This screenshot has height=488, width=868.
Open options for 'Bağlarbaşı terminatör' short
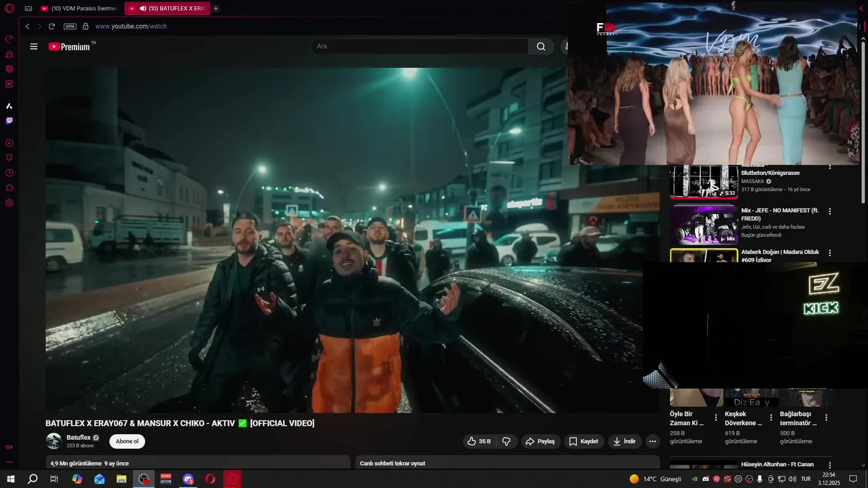(826, 418)
